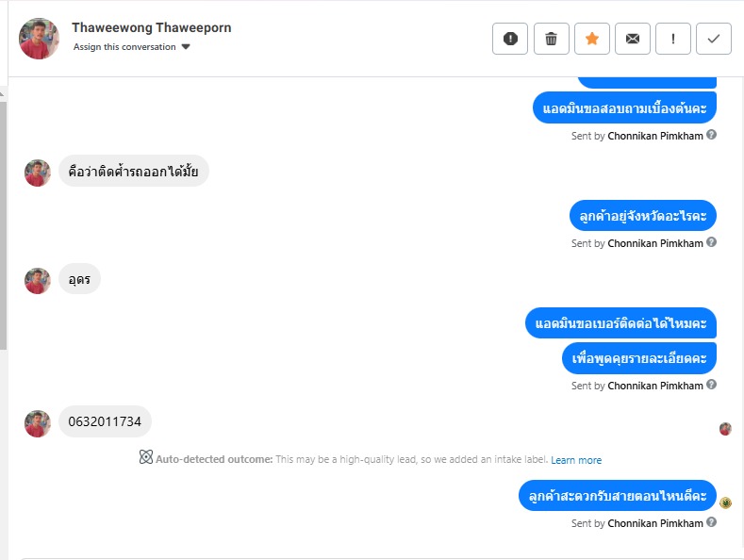744x560 pixels.
Task: Toggle the orange star follow-up flag
Action: [592, 39]
